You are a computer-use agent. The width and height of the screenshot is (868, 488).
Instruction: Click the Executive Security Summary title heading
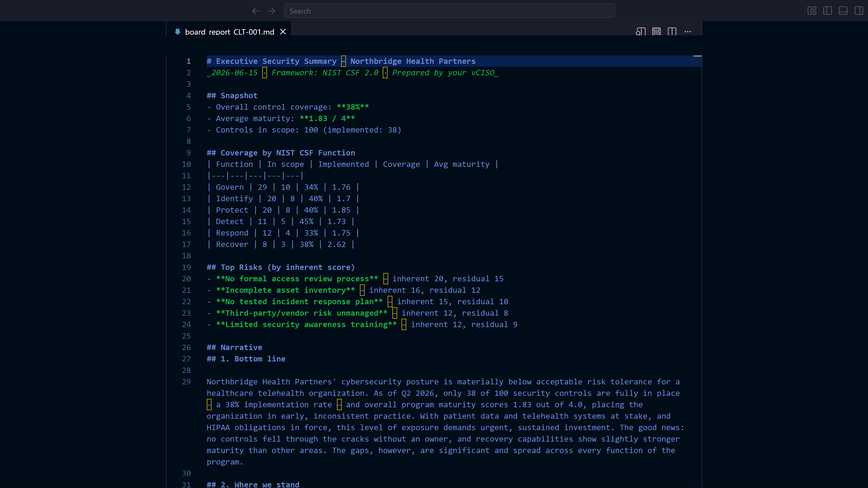coord(341,61)
